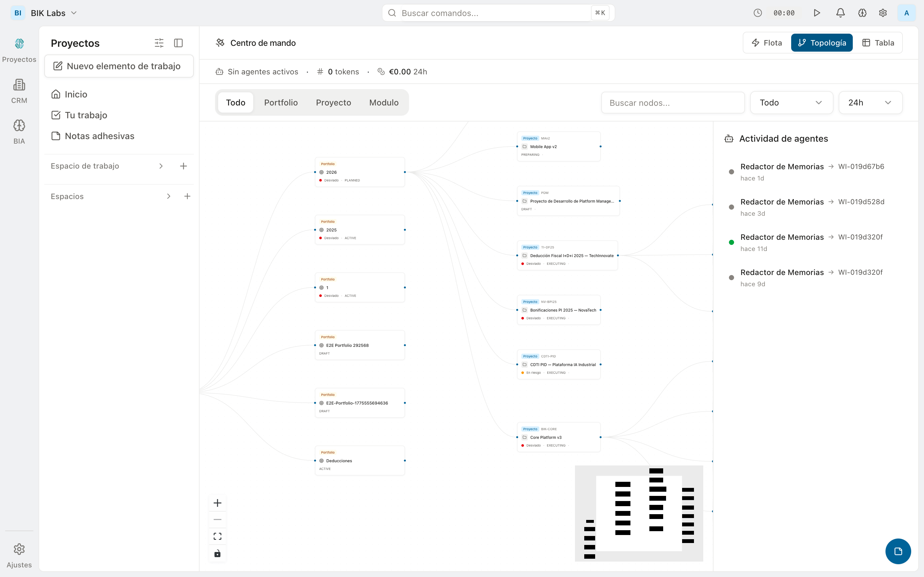Screen dimensions: 924x577
Task: Open the BIK Labs workspace switcher chevron
Action: pyautogui.click(x=74, y=13)
